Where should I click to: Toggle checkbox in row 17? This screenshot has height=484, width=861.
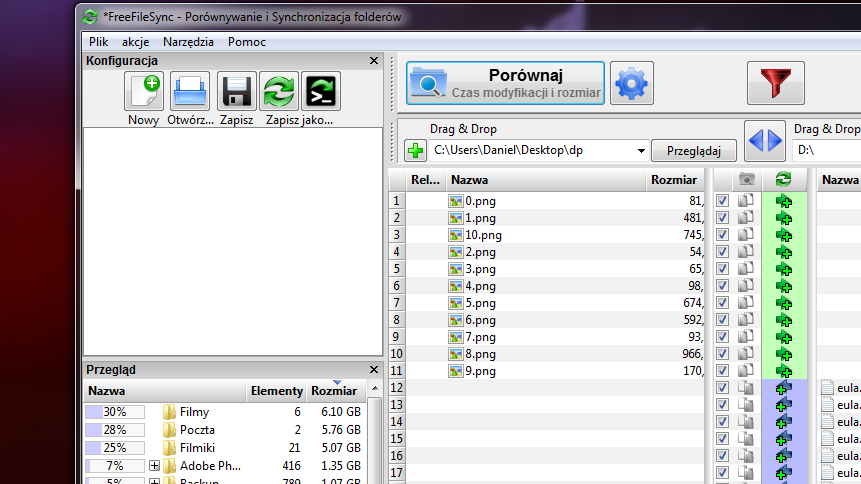click(722, 474)
